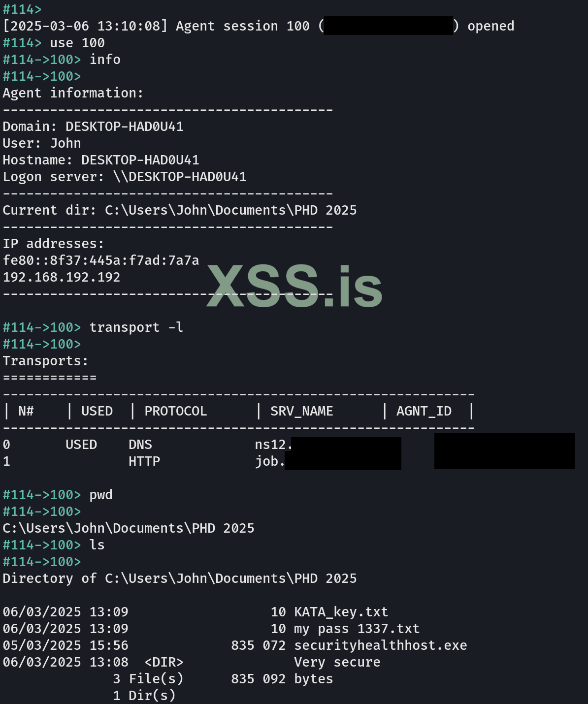Select the "info" command text
Viewport: 588px width, 704px height.
tap(105, 60)
